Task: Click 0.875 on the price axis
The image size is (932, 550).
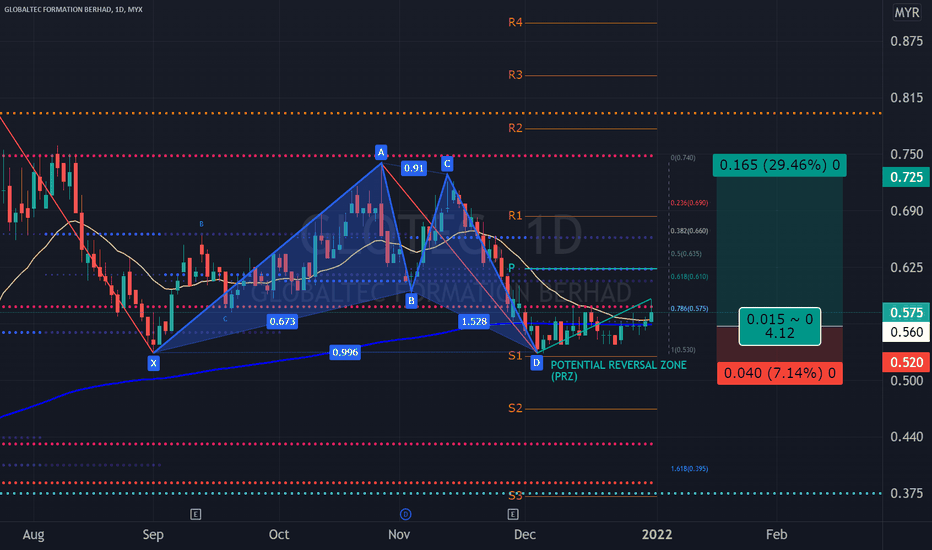Action: (x=906, y=42)
